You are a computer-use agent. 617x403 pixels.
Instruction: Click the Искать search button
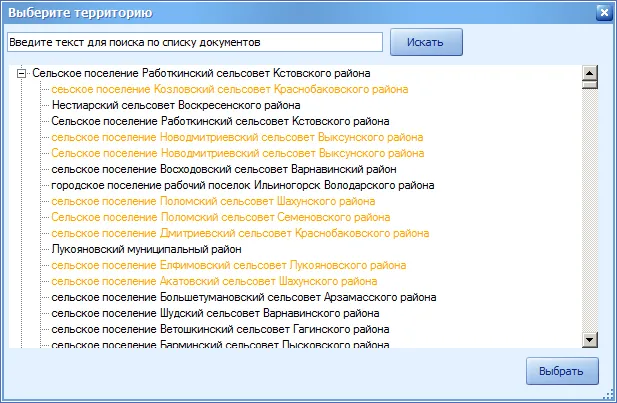[x=426, y=42]
